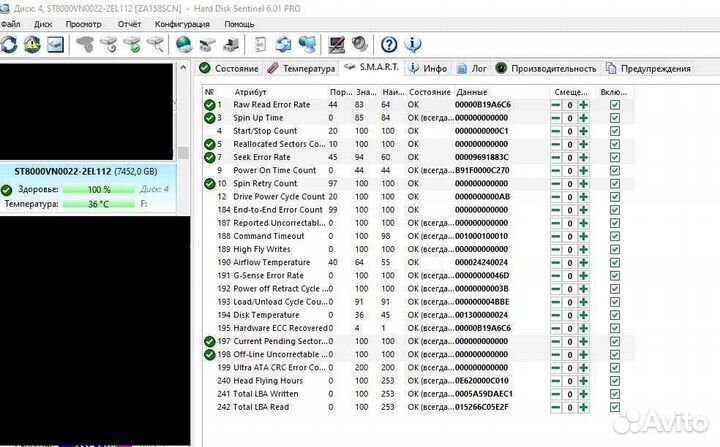Toggle the enable checkbox for Power On Time Count
720x447 pixels.
coord(615,170)
